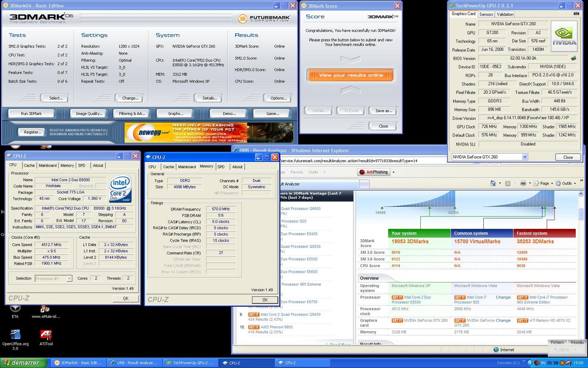
Task: Click the Intel Core 2 Quad Processor Q9450 link
Action: pyautogui.click(x=290, y=315)
